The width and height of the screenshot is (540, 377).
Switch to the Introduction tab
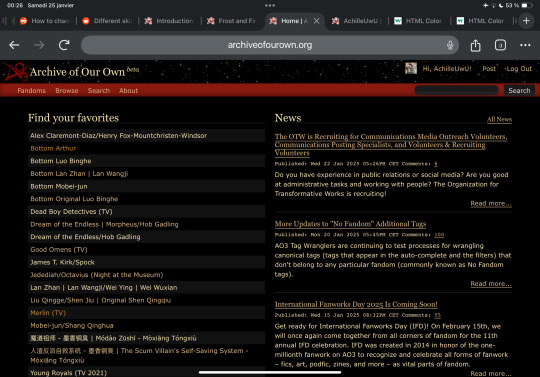coord(169,21)
